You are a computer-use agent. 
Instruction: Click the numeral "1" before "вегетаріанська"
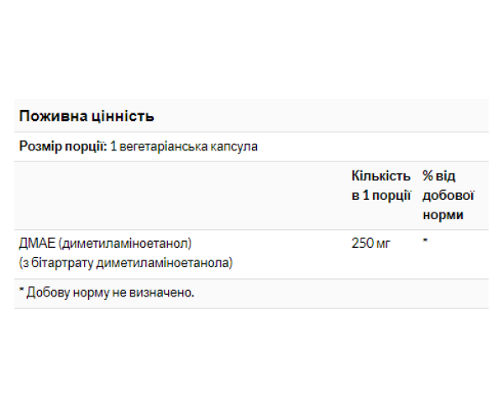click(x=113, y=146)
